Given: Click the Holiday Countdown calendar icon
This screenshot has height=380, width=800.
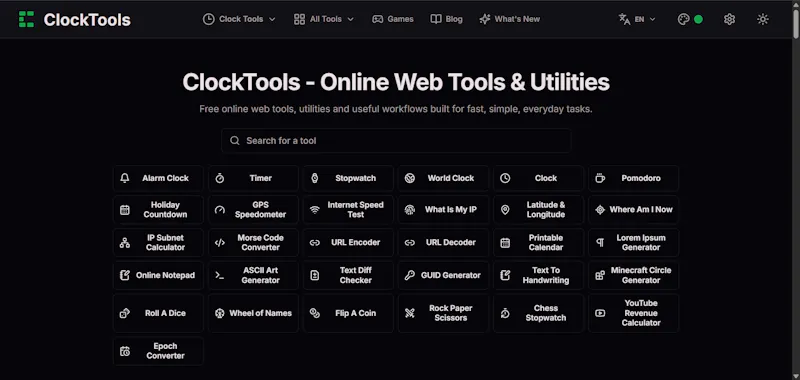Looking at the screenshot, I should 124,210.
